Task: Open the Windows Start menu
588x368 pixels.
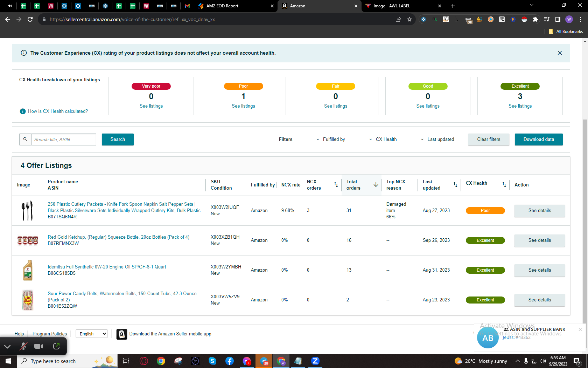Action: tap(8, 361)
